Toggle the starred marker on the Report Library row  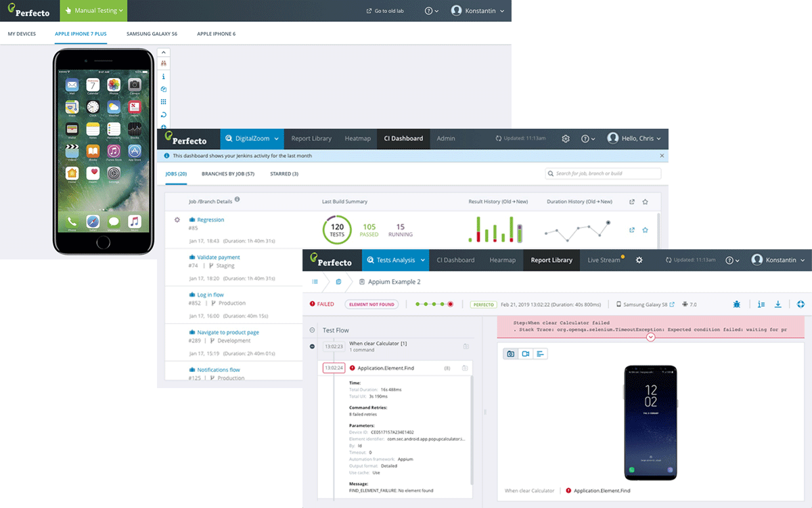tap(646, 200)
